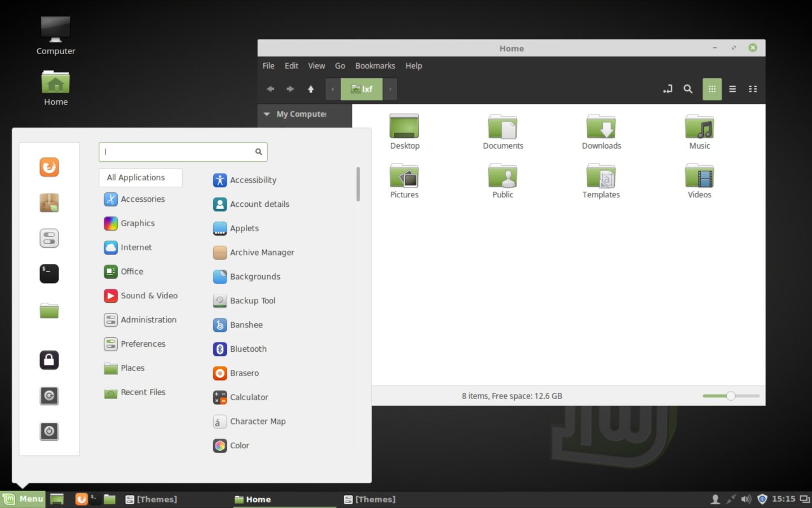Viewport: 812px width, 508px height.
Task: Launch the Terminal from the menu sidebar
Action: click(x=49, y=273)
